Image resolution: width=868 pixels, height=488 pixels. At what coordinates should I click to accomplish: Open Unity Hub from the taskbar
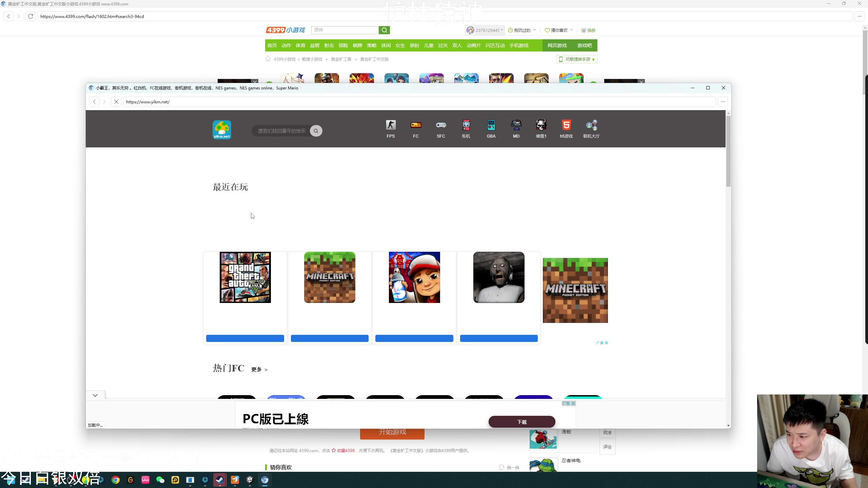[x=250, y=480]
